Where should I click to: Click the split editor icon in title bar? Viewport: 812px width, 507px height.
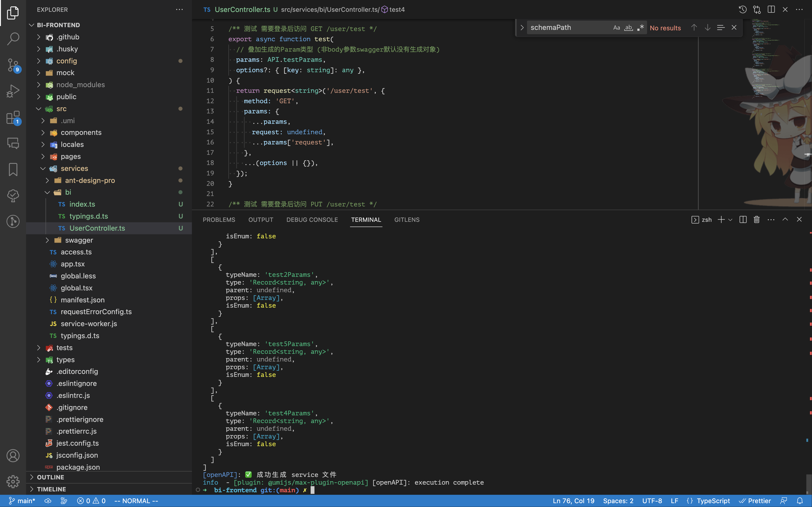tap(771, 9)
